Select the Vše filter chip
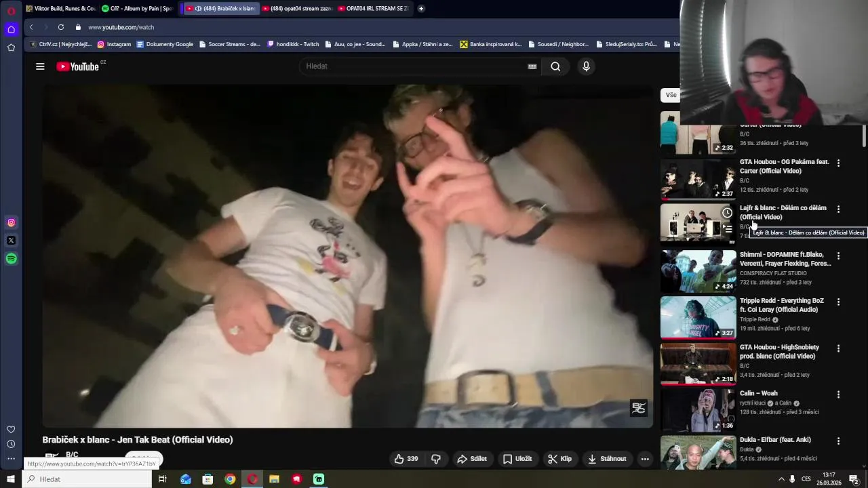868x488 pixels. pos(671,95)
